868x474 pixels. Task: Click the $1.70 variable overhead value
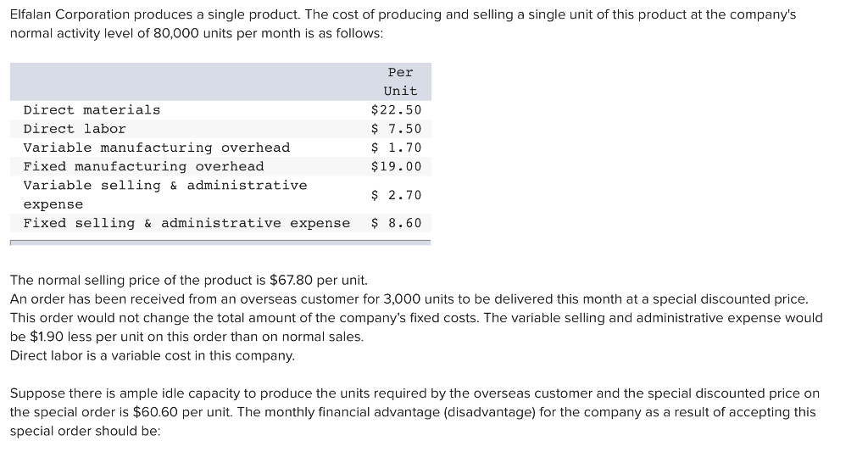click(396, 148)
